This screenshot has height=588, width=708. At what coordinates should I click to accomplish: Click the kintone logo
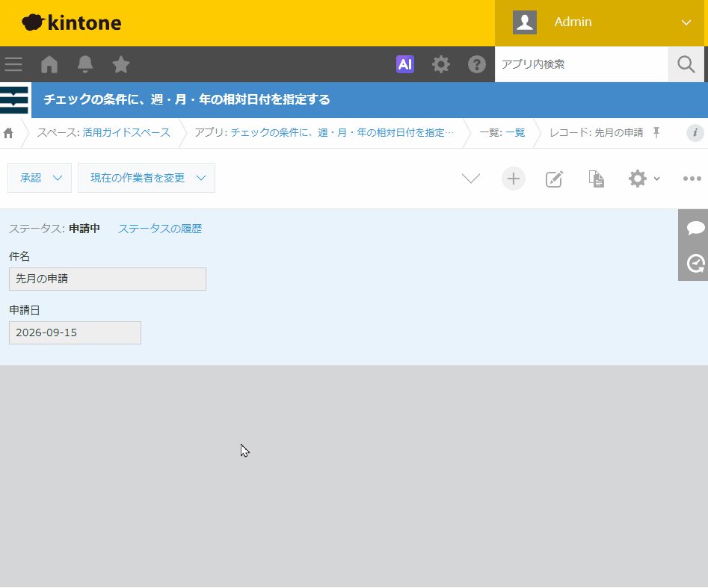click(x=71, y=22)
